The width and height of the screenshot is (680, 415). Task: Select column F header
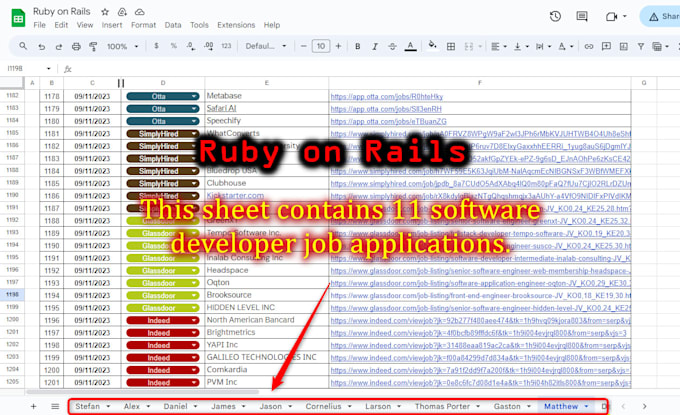[480, 82]
